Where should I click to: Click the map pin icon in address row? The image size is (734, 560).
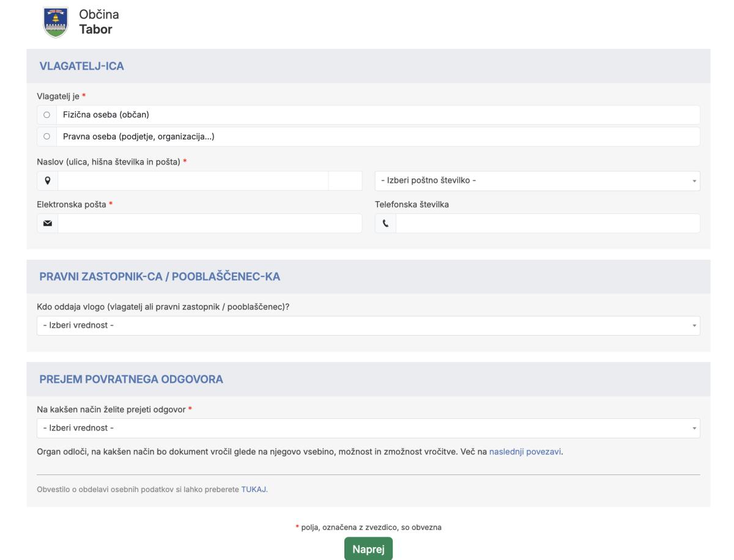click(47, 181)
